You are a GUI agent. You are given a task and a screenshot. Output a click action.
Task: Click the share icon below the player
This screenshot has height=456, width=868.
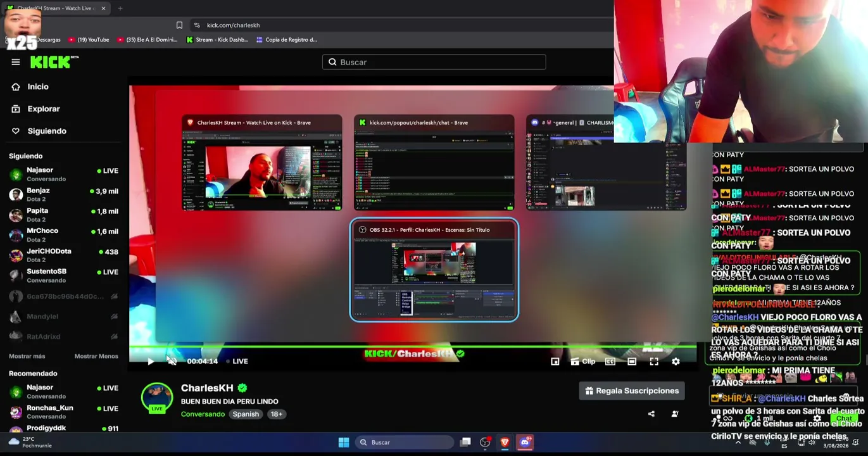tap(651, 414)
